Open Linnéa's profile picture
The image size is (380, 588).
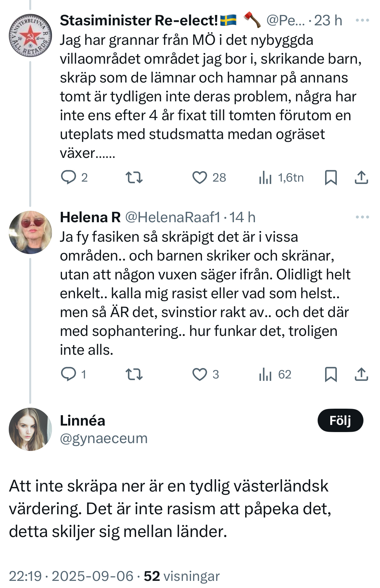[x=30, y=429]
